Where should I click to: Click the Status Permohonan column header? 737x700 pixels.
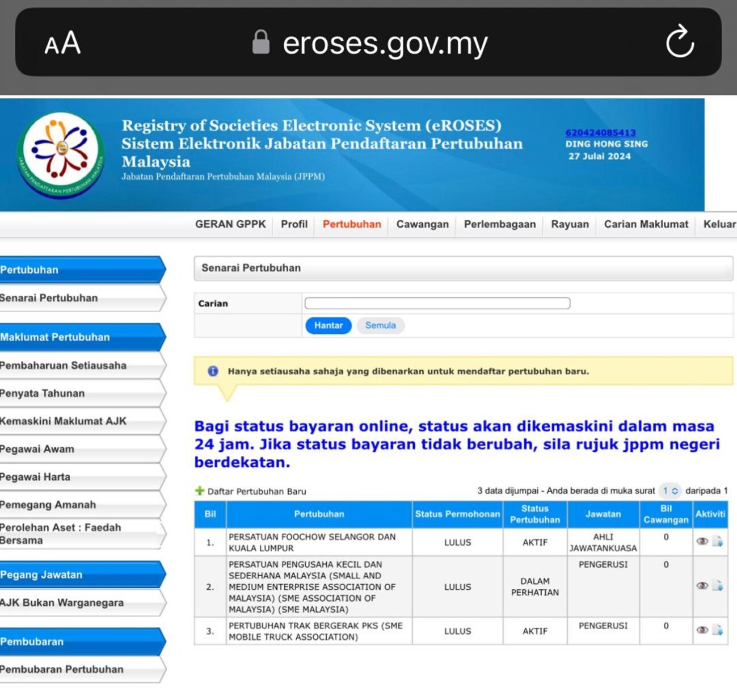pyautogui.click(x=457, y=514)
